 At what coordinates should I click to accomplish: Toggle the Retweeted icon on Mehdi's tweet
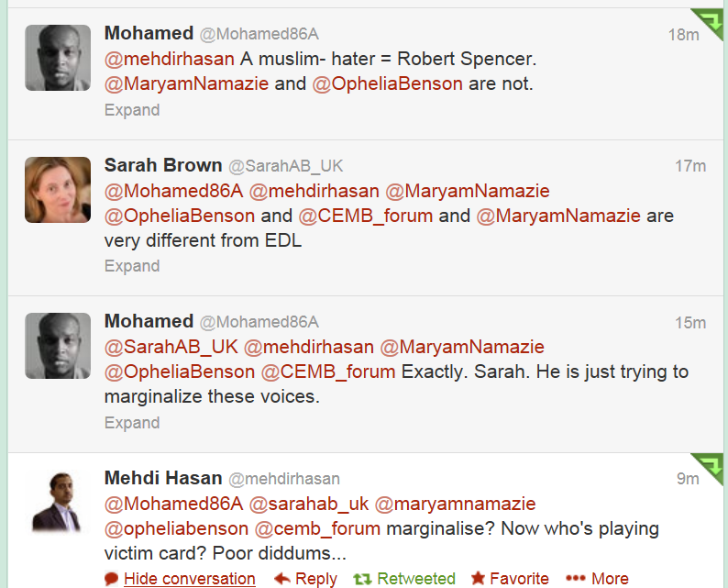363,579
